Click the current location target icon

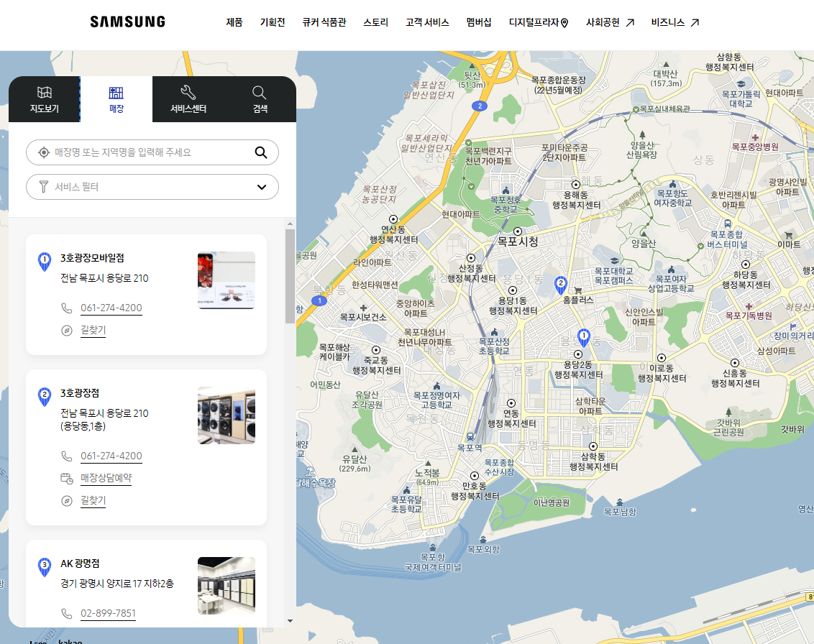[x=44, y=152]
